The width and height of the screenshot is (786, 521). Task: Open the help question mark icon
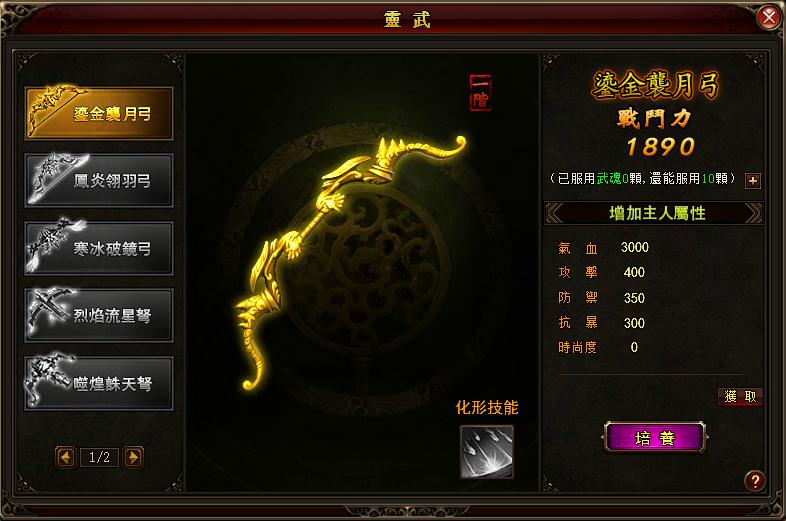(x=754, y=480)
